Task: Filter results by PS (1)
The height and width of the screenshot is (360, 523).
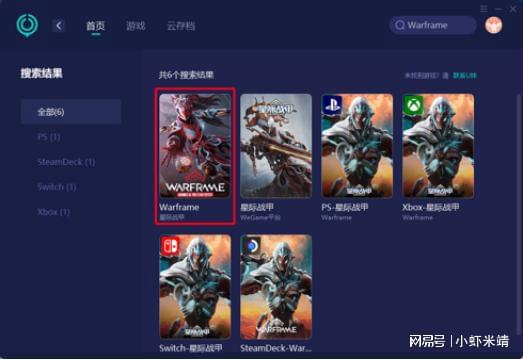Action: [49, 137]
